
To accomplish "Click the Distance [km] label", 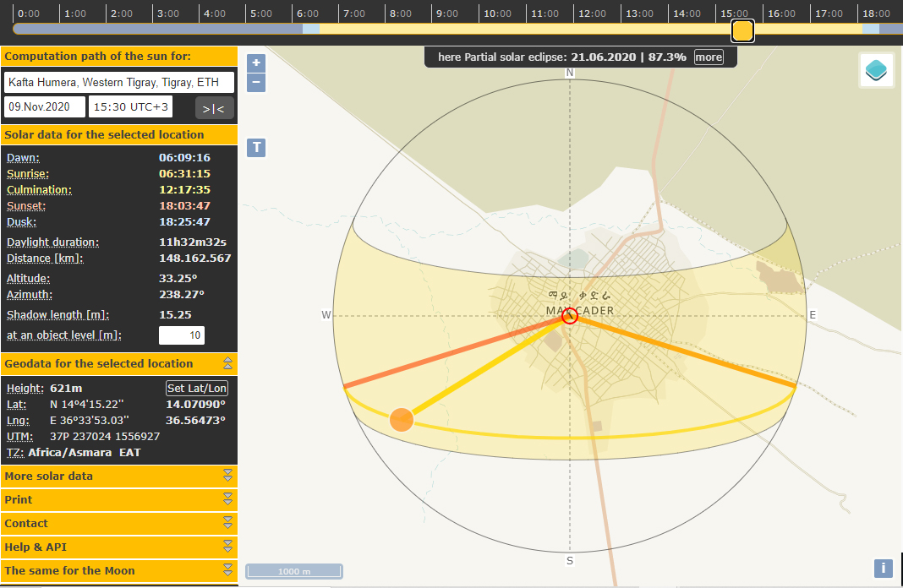I will pyautogui.click(x=45, y=259).
